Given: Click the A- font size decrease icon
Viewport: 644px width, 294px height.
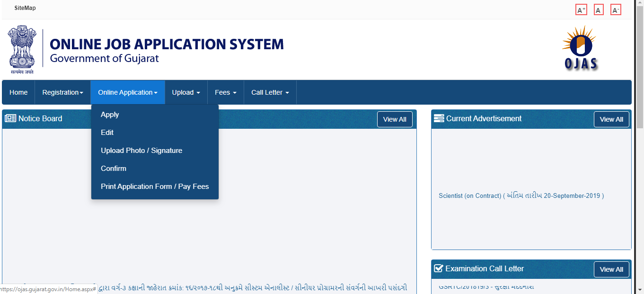Looking at the screenshot, I should 616,9.
